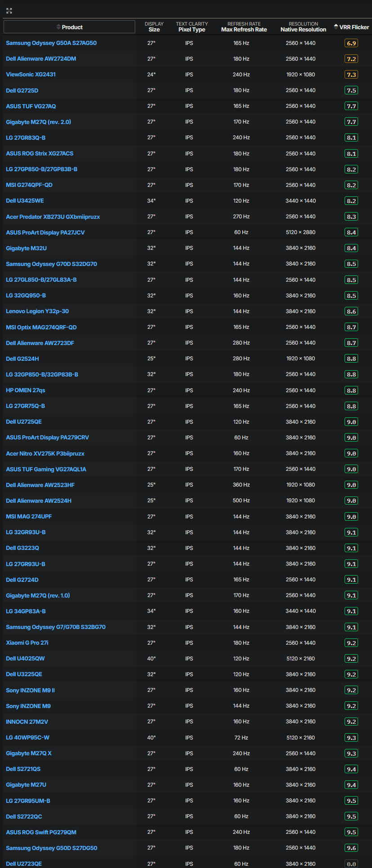Open the Dell Alienware AW2524H link
Viewport: 372px width, 868px height.
click(39, 500)
